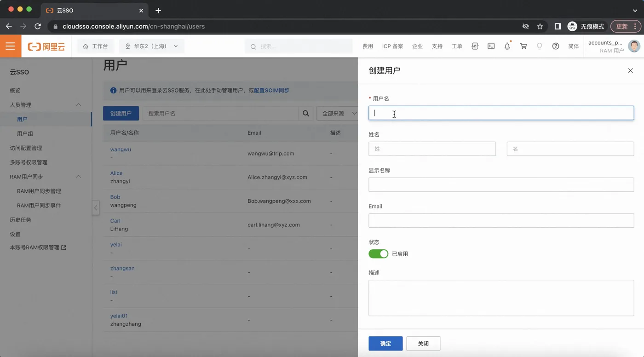
Task: Open RAM用户同步管理 in sidebar
Action: pos(39,191)
